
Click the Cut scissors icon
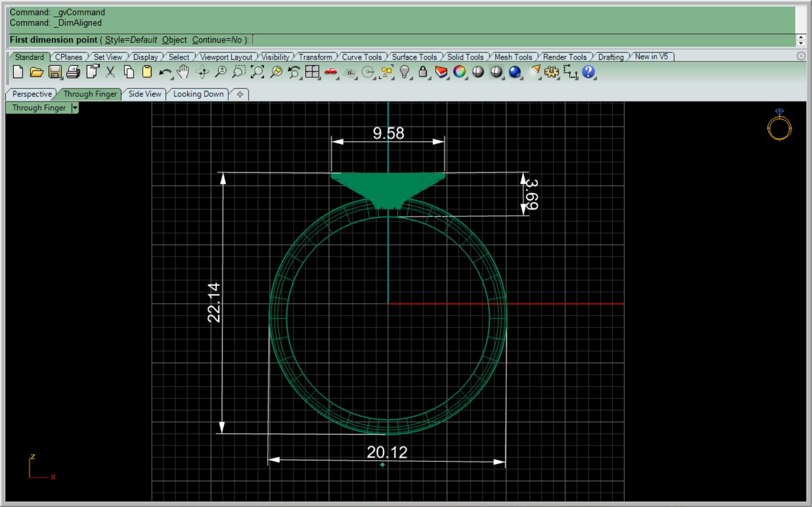pyautogui.click(x=110, y=72)
